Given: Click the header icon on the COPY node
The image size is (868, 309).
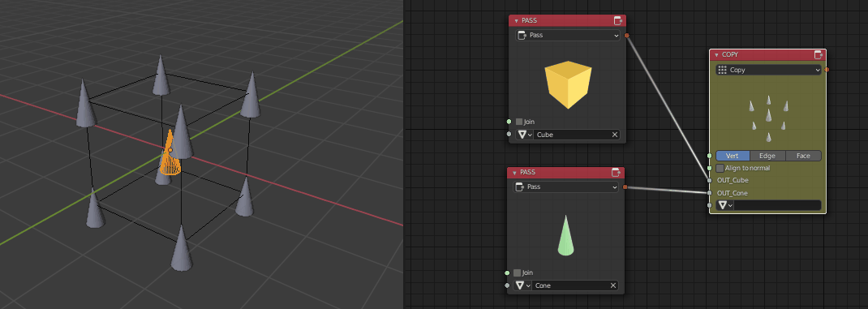Looking at the screenshot, I should (819, 55).
